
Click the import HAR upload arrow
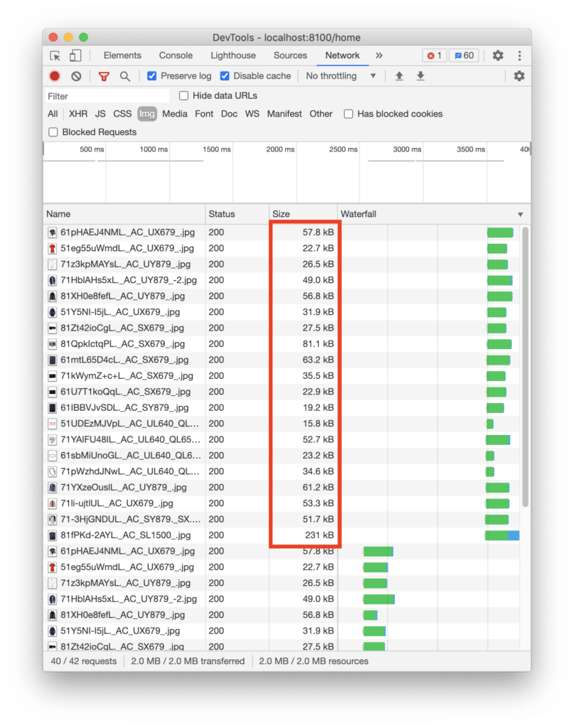point(399,76)
